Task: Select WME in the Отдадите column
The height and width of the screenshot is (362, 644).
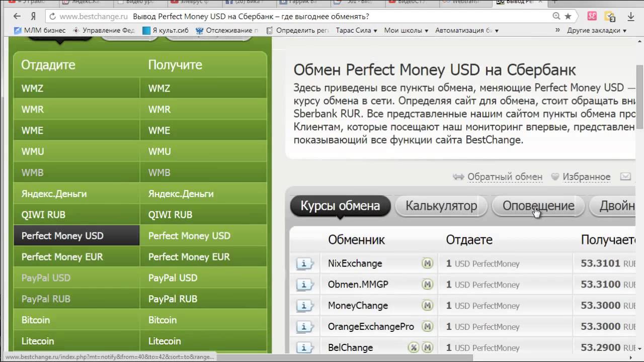Action: pos(76,131)
